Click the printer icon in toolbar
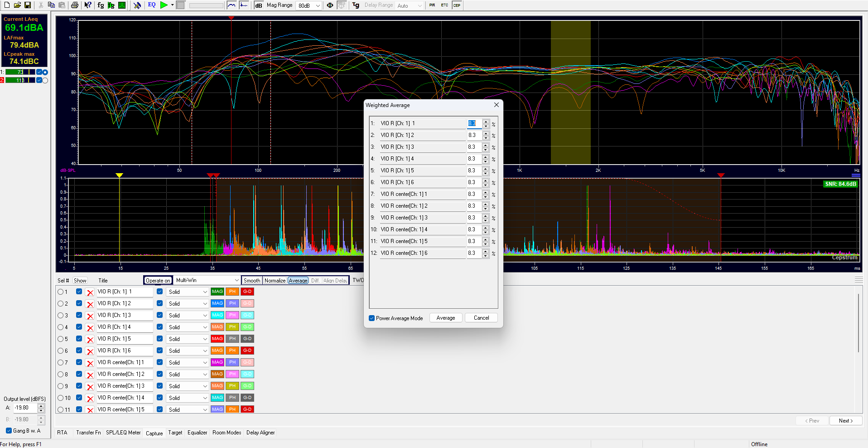This screenshot has height=448, width=868. [75, 5]
